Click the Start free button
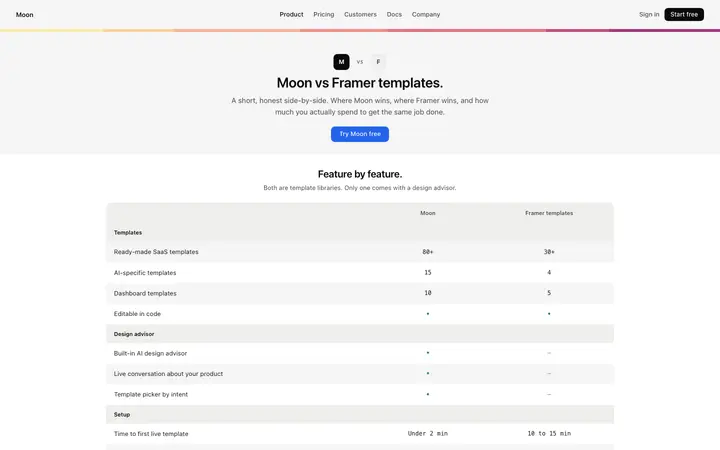 (x=684, y=15)
